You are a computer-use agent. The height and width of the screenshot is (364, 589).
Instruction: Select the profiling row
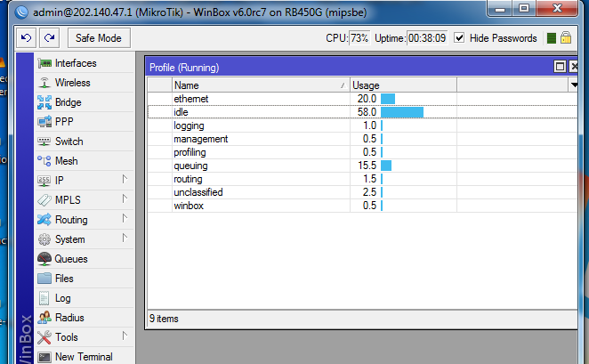pyautogui.click(x=362, y=152)
